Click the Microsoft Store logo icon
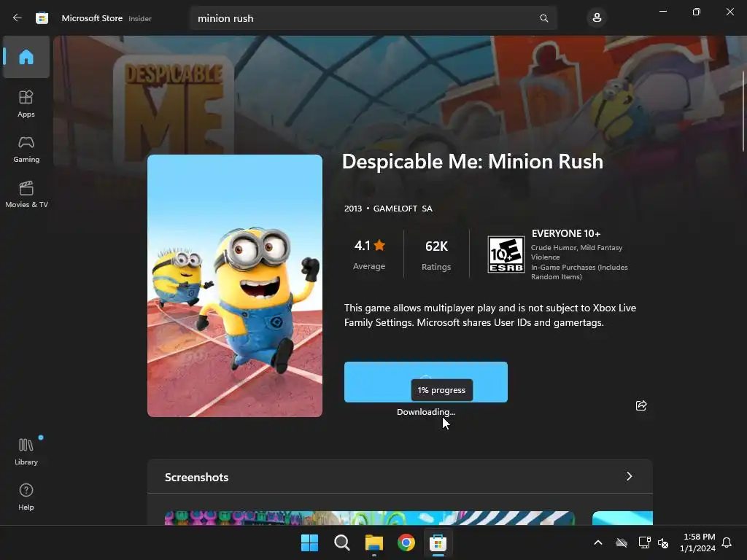The height and width of the screenshot is (560, 747). [42, 18]
